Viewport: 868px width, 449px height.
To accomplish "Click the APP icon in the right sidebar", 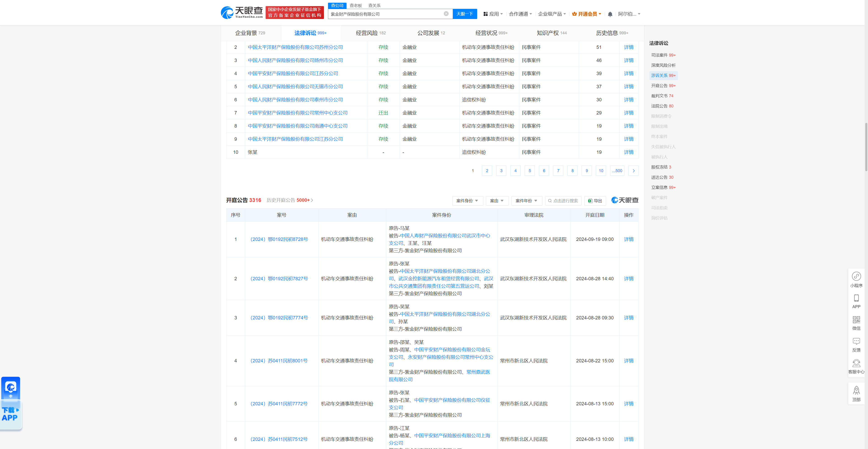I will pos(856,301).
